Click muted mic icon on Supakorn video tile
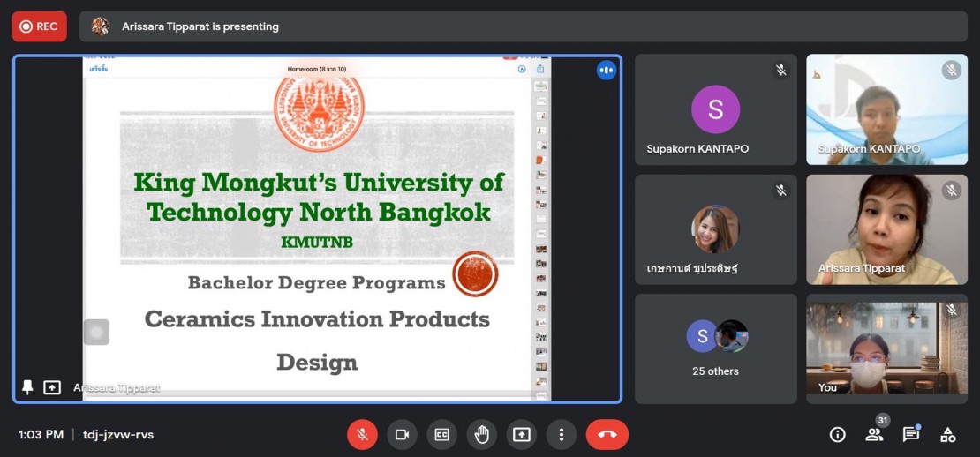This screenshot has height=457, width=980. point(951,70)
